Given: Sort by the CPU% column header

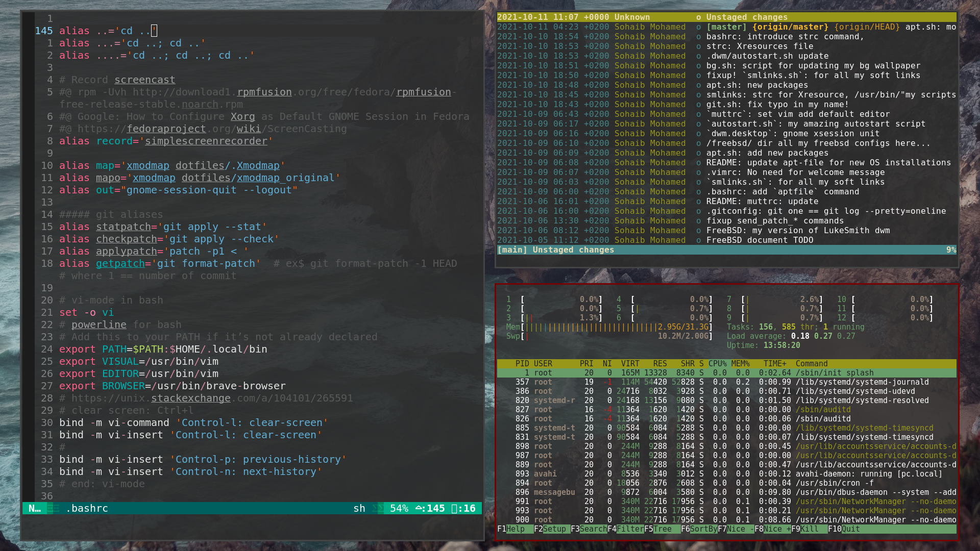Looking at the screenshot, I should coord(717,364).
